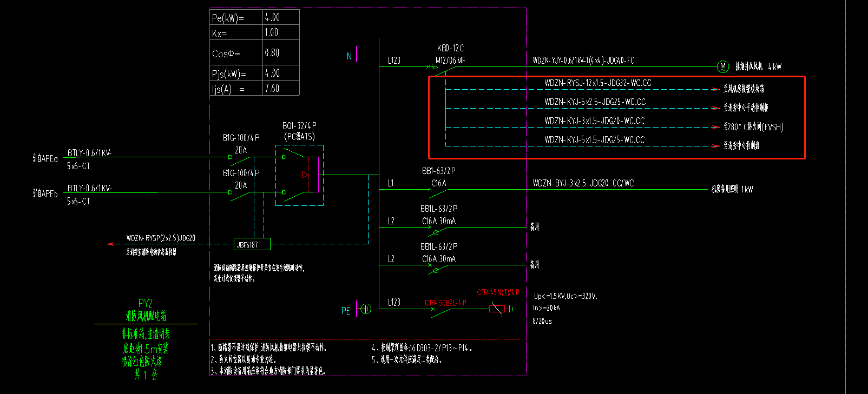The width and height of the screenshot is (868, 394).
Task: Click the 至消控中心手动控制柜 destination text
Action: click(746, 108)
